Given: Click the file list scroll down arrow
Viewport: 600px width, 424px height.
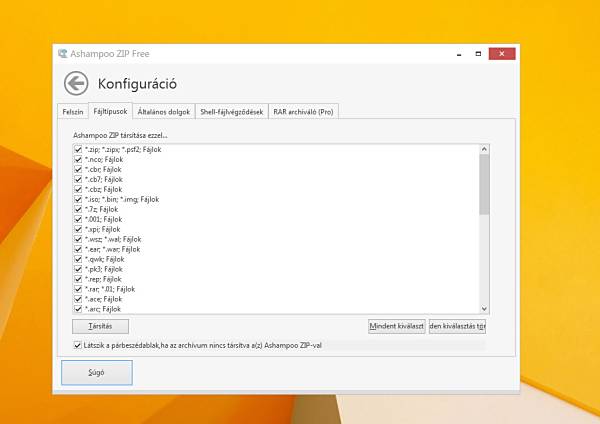Looking at the screenshot, I should click(484, 308).
